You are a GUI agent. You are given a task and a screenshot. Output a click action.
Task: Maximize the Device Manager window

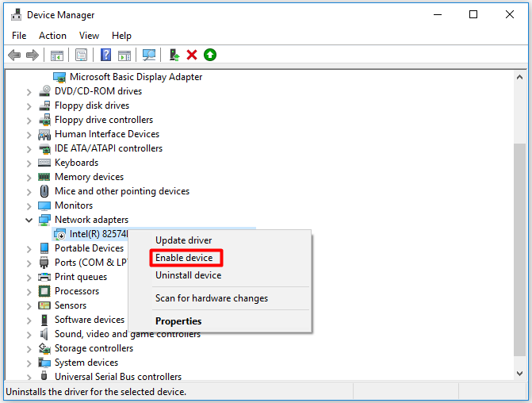[x=473, y=14]
